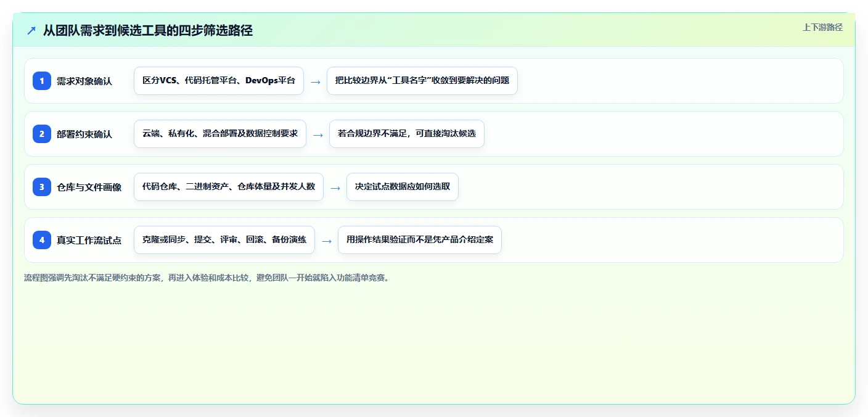Image resolution: width=868 pixels, height=417 pixels.
Task: Click the footer note starting with 流程图强调
Action: [x=207, y=278]
